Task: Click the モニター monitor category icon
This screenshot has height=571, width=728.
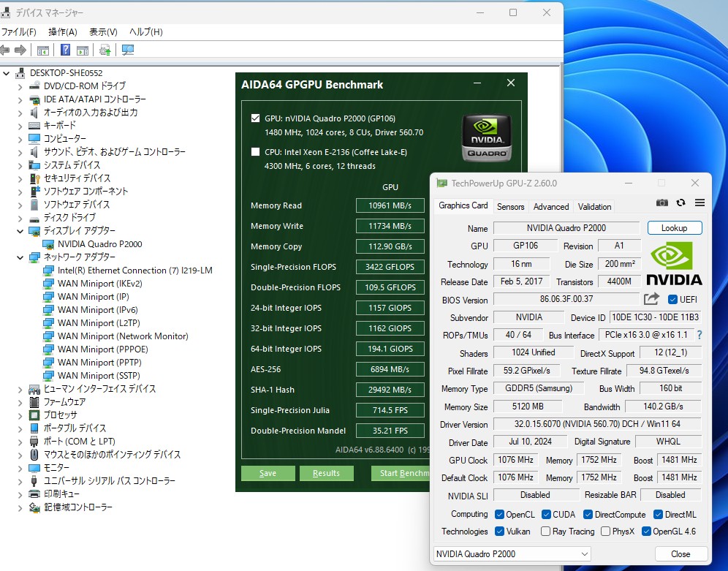Action: 34,467
